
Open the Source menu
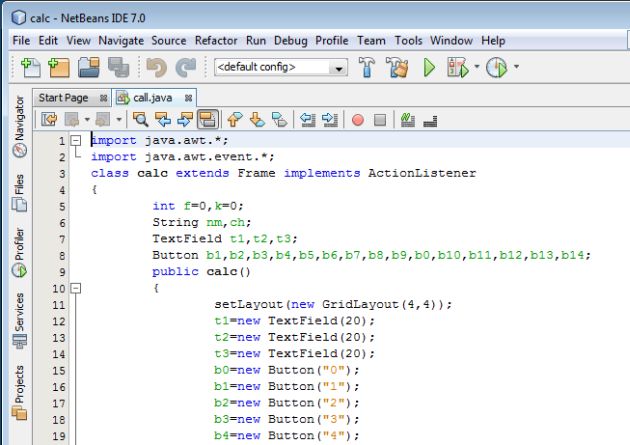[169, 41]
